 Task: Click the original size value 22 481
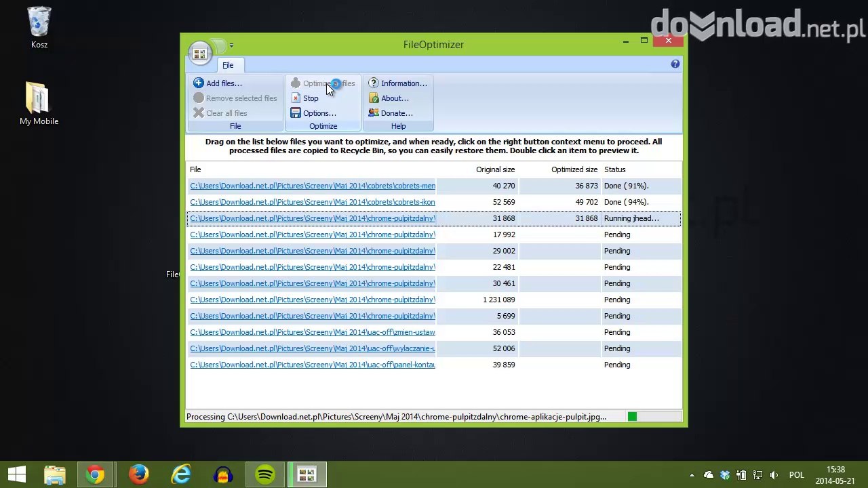[504, 267]
